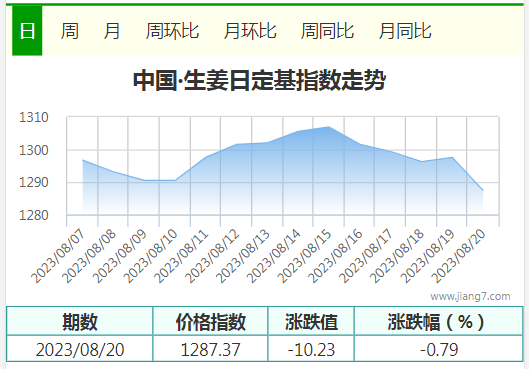
Task: Click the 2023/08/18 x-axis date label
Action: tap(397, 256)
